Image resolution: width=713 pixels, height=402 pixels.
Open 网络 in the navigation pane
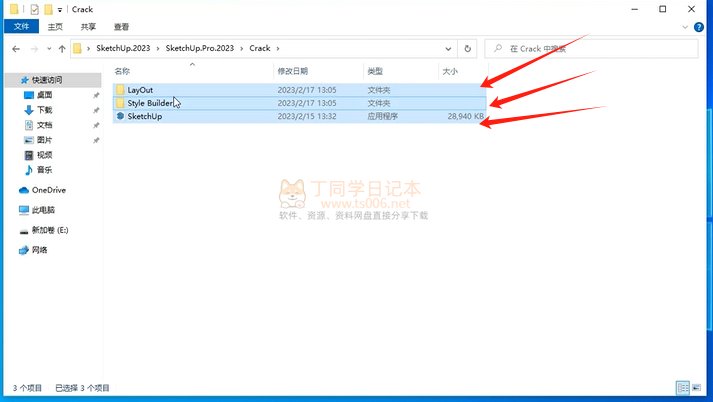click(x=40, y=250)
